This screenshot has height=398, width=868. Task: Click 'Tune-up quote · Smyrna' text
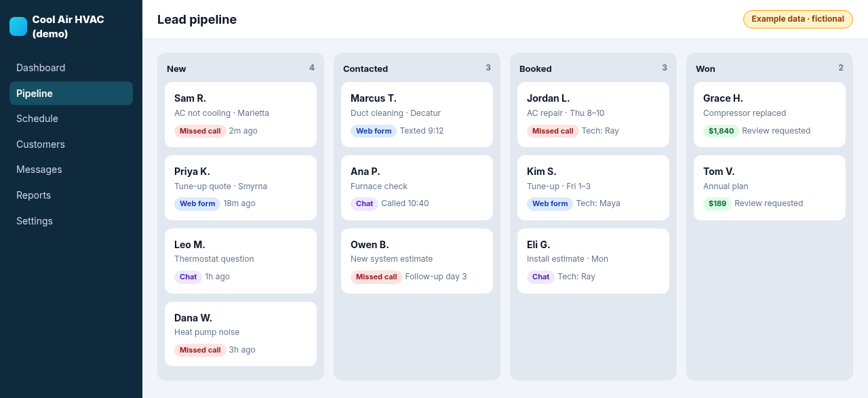point(220,186)
